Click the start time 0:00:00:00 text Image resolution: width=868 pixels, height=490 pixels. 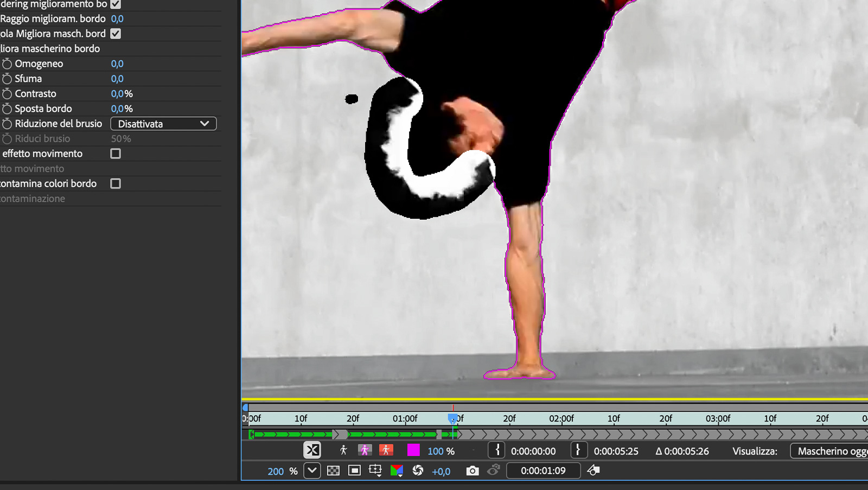click(x=533, y=451)
